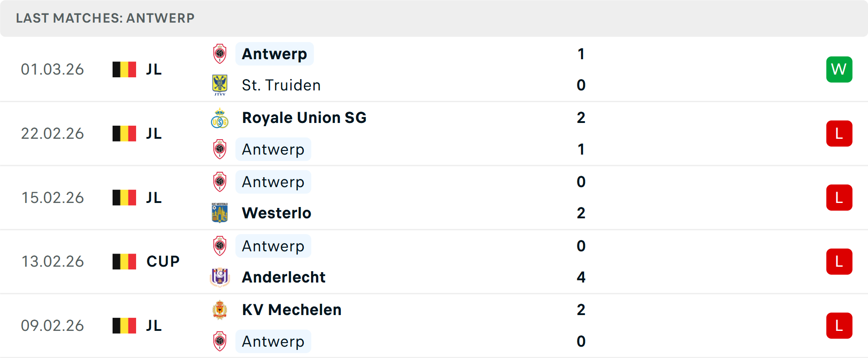This screenshot has width=868, height=358.
Task: Open the Westerlo team link
Action: click(276, 213)
